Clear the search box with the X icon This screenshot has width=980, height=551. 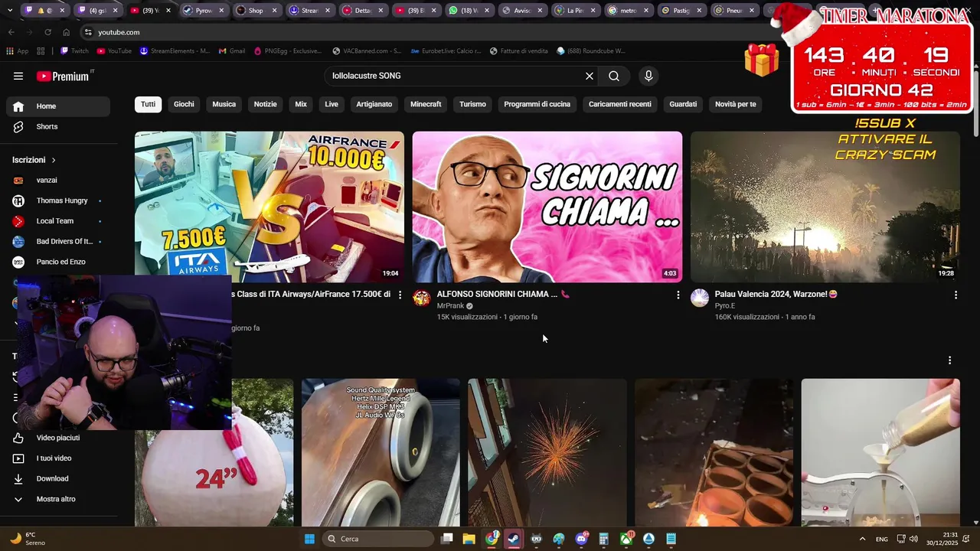tap(590, 76)
